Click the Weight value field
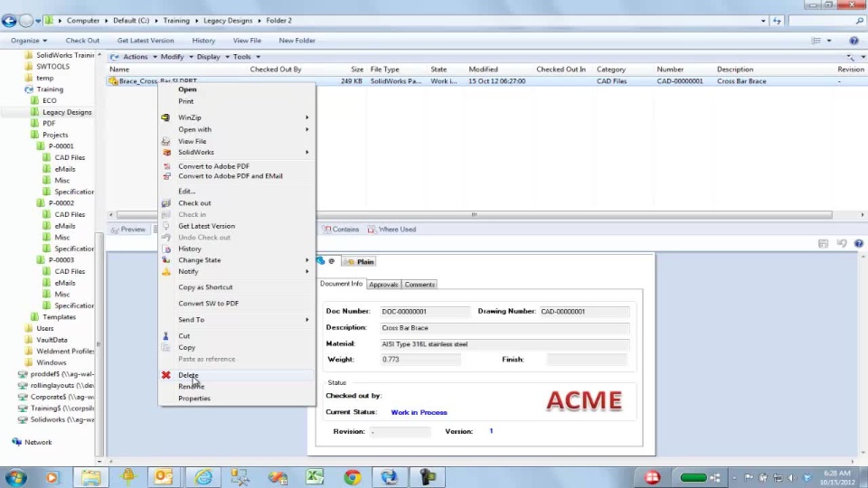 click(x=420, y=360)
